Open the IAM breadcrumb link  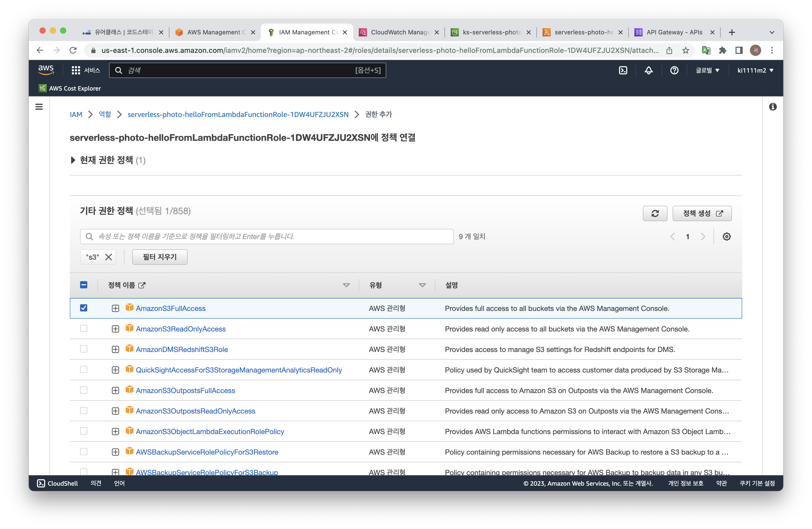[x=76, y=115]
